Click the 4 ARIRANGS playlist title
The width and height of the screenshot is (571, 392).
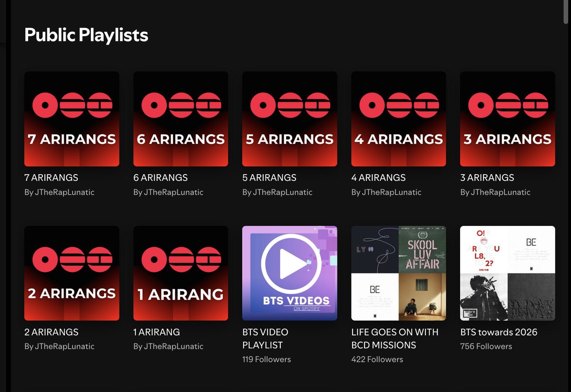coord(378,178)
